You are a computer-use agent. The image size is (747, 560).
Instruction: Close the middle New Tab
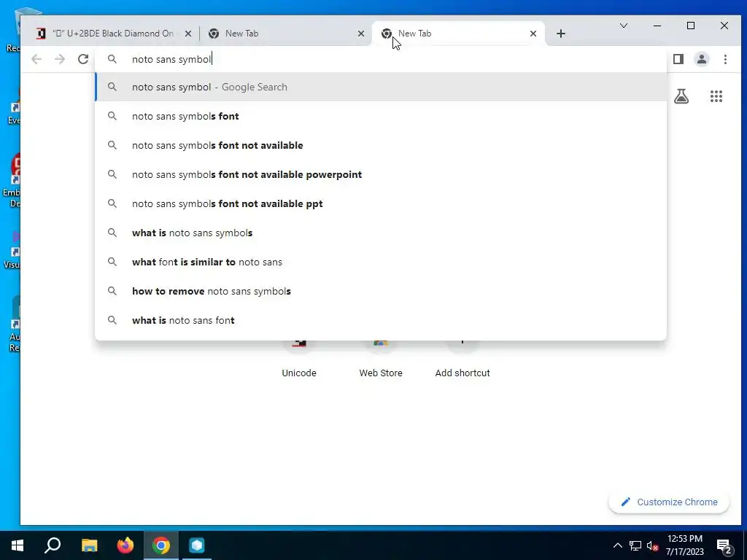(x=361, y=34)
